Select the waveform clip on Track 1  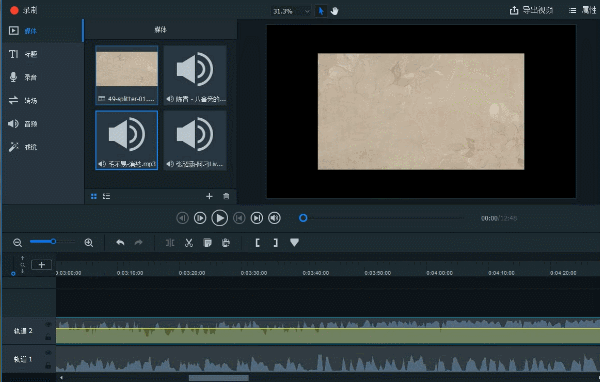pyautogui.click(x=328, y=359)
